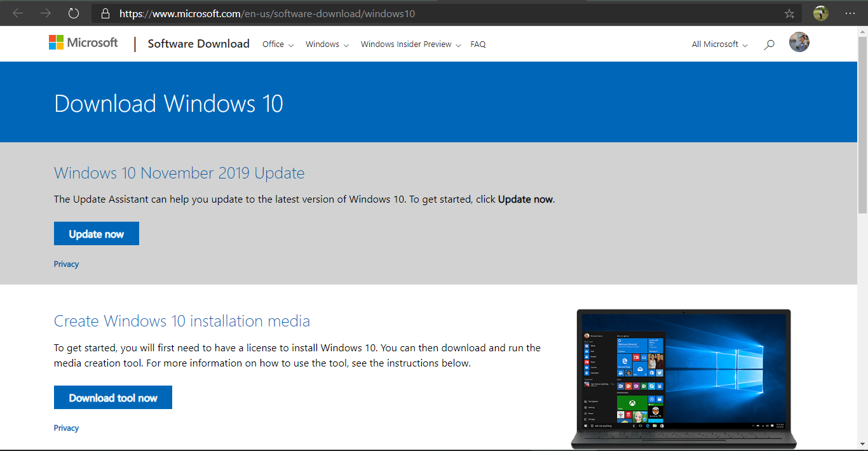
Task: Expand the All Microsoft dropdown
Action: [720, 44]
